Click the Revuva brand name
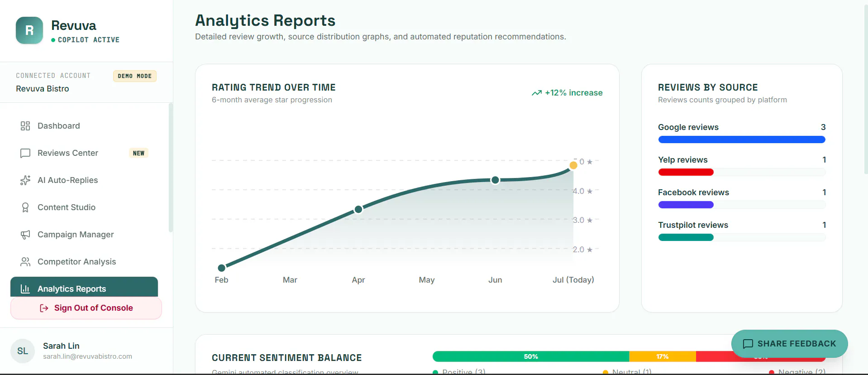The width and height of the screenshot is (868, 375). pyautogui.click(x=74, y=25)
